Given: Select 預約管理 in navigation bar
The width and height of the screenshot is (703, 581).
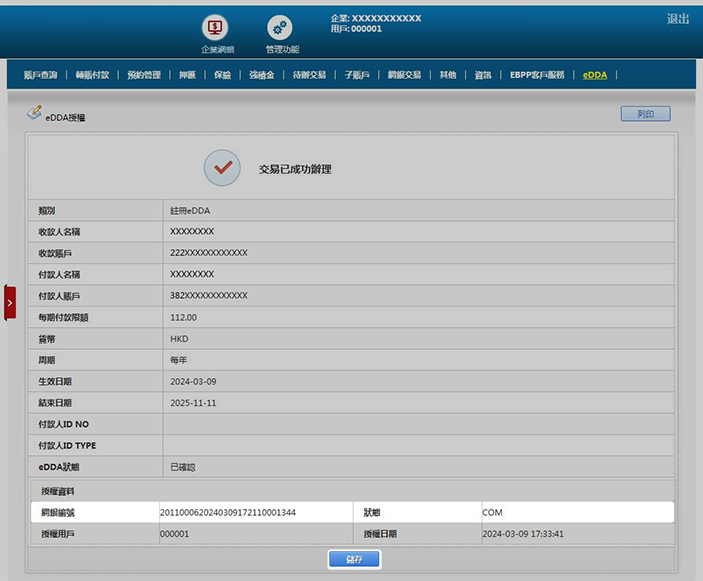Looking at the screenshot, I should click(144, 75).
